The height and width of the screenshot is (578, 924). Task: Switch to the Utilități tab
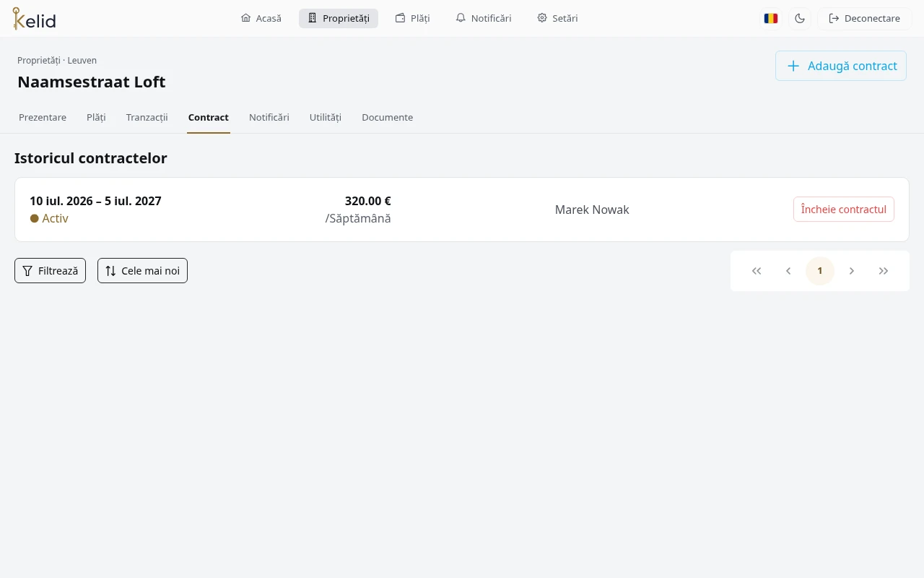(x=326, y=117)
